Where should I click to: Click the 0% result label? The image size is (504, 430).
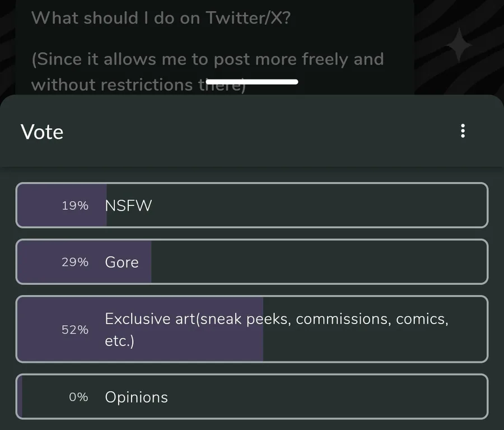[78, 397]
